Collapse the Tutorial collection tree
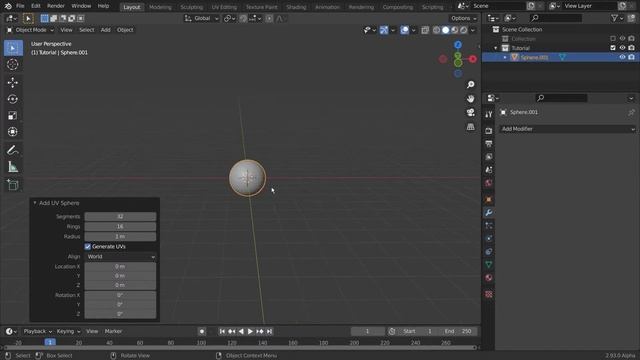The image size is (640, 360). tap(496, 48)
